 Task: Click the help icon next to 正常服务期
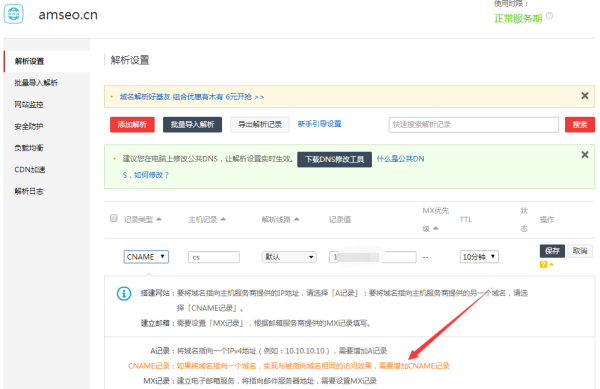coord(549,16)
